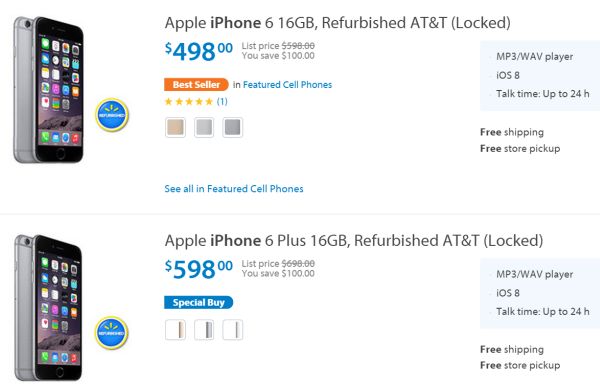Click the $498.00 price of iPhone 6
Viewport: 600px width, 386px height.
[x=199, y=52]
